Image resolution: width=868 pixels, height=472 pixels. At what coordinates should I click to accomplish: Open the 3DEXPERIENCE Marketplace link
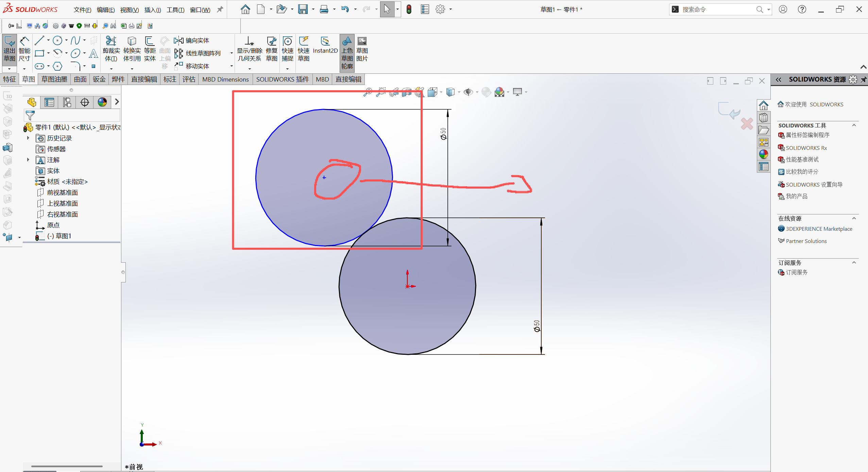819,229
